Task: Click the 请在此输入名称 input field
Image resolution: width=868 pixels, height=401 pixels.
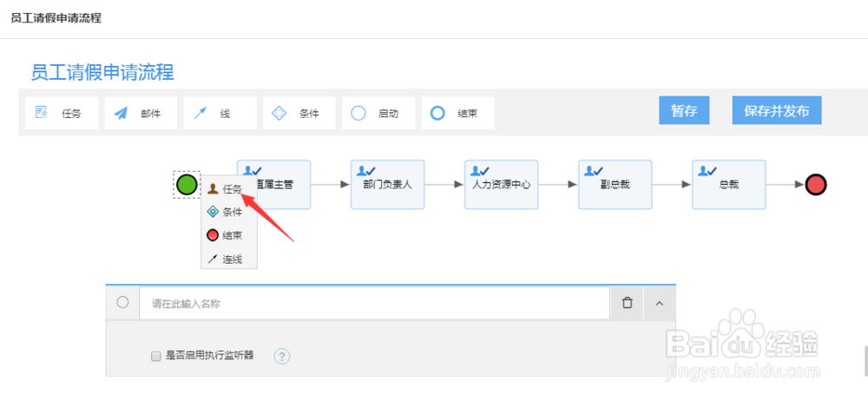Action: coord(374,304)
